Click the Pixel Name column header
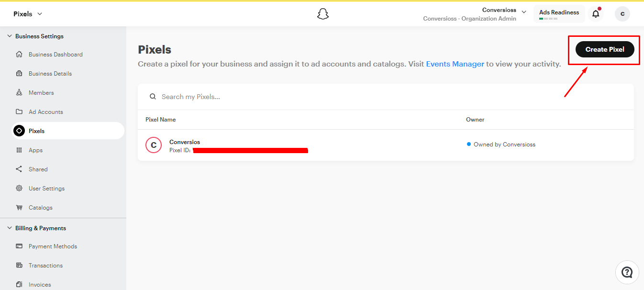Screen dimensions: 644x290 (x=160, y=120)
